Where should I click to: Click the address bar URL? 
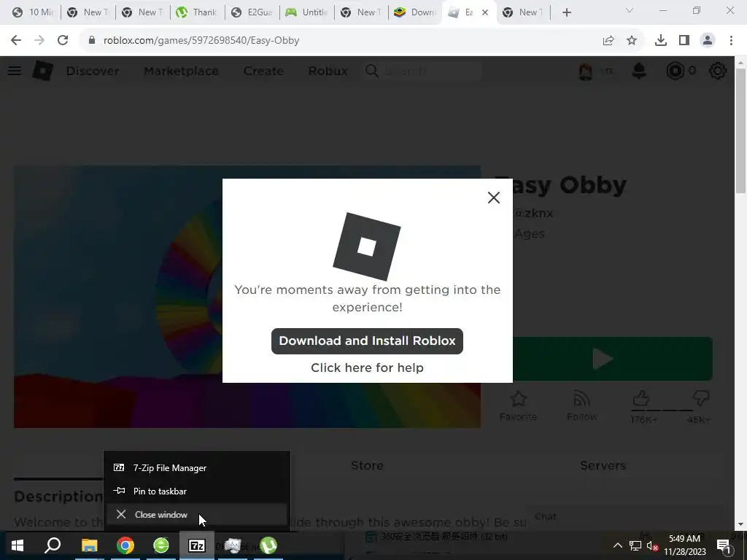pyautogui.click(x=201, y=41)
